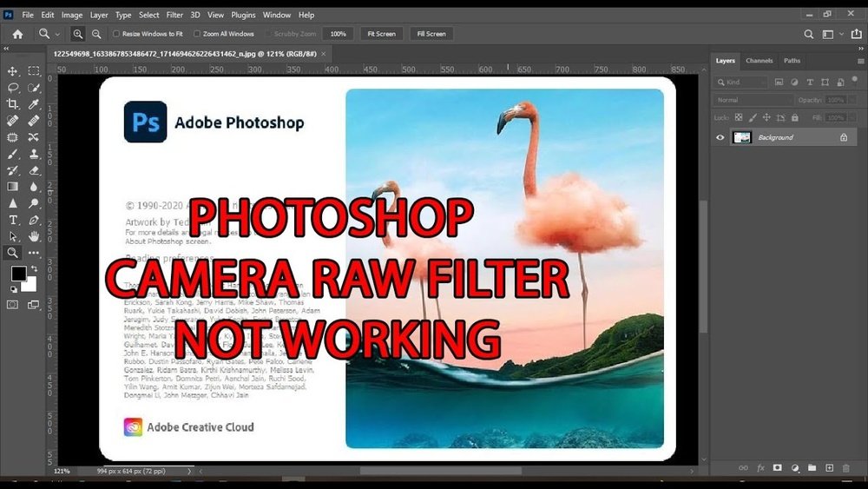
Task: Select the Eraser tool
Action: (x=34, y=170)
